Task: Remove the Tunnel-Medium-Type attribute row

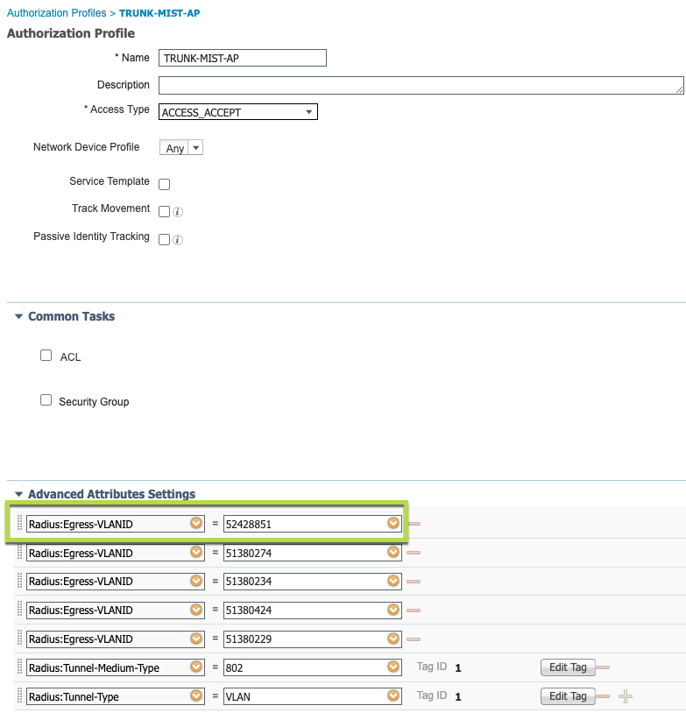Action: tap(603, 667)
